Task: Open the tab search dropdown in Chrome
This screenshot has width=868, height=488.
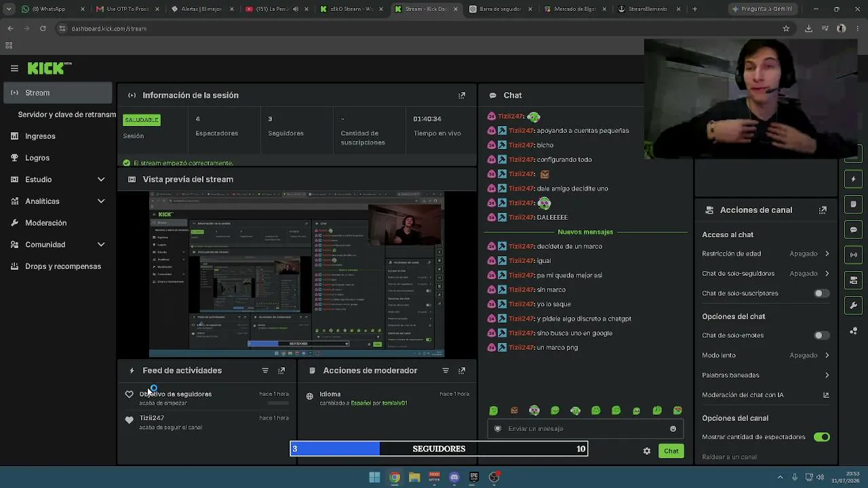Action: (x=9, y=9)
